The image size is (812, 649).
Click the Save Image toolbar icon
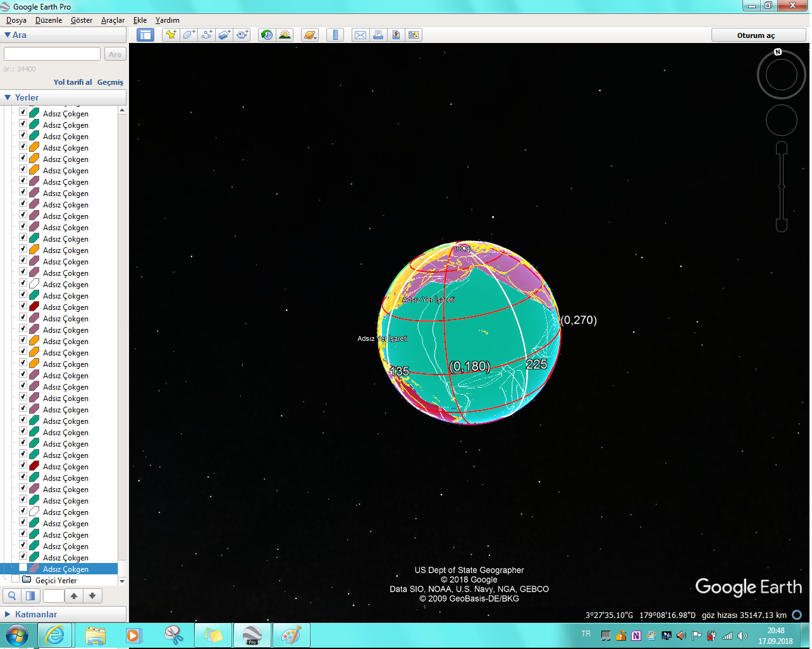coord(396,35)
